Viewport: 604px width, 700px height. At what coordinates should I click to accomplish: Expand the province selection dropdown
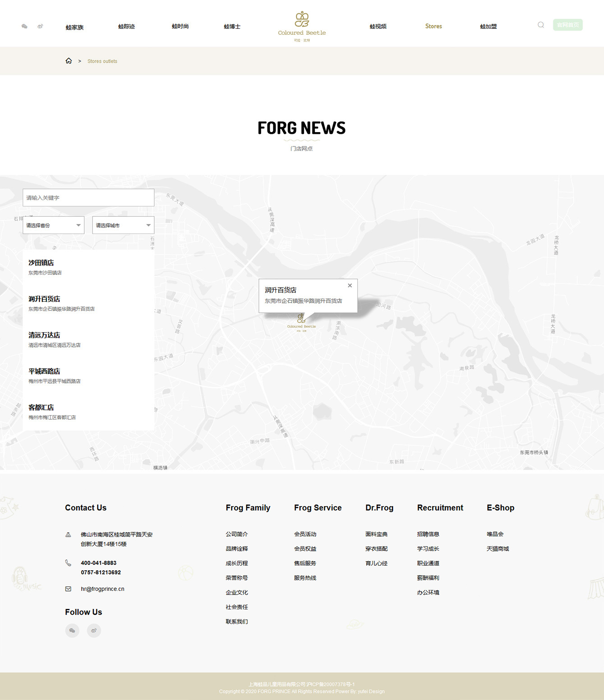(53, 225)
